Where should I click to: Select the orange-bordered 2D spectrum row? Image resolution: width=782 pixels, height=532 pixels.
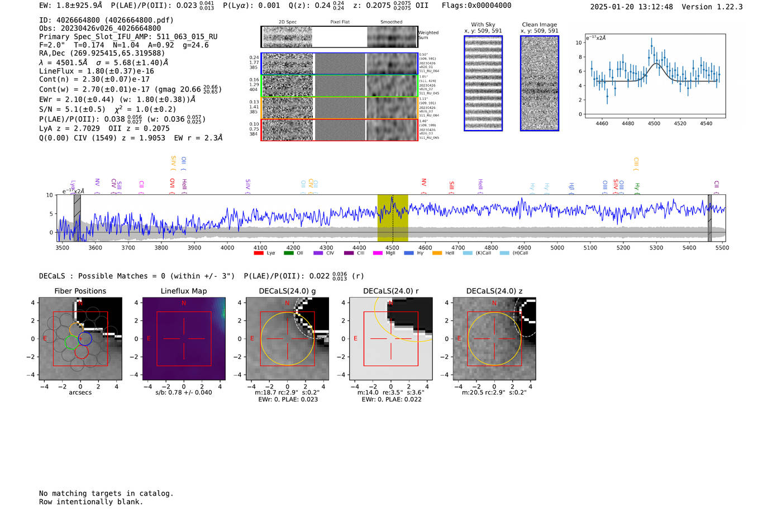coord(340,108)
